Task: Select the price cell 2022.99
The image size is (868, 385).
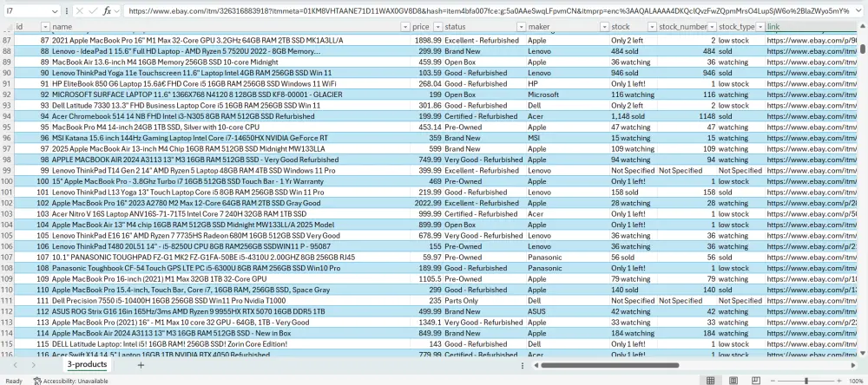Action: point(427,203)
